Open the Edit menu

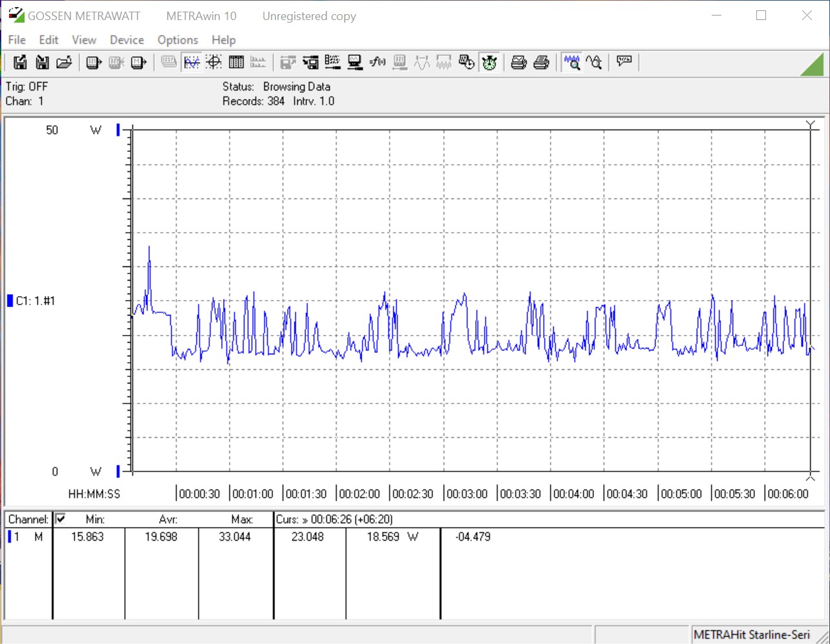pyautogui.click(x=48, y=40)
